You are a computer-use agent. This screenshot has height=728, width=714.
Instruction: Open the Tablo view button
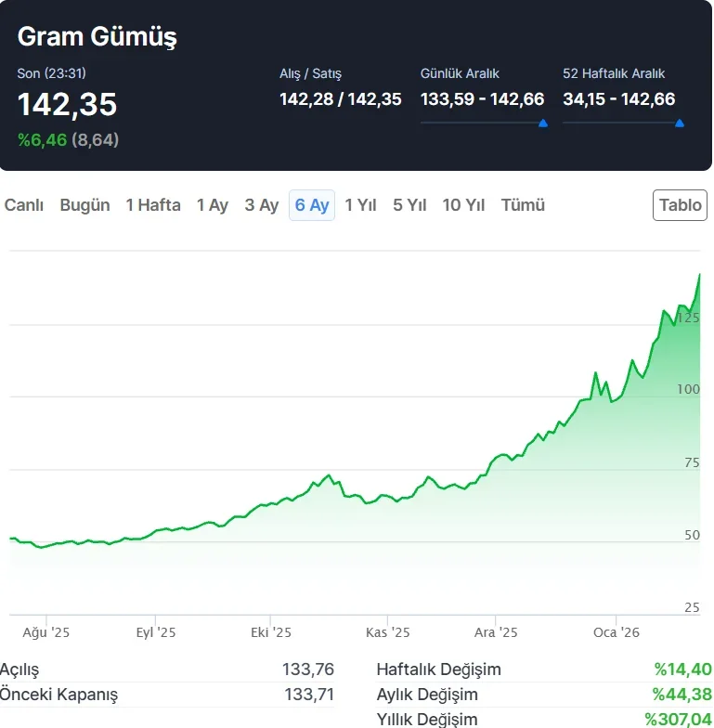[681, 205]
